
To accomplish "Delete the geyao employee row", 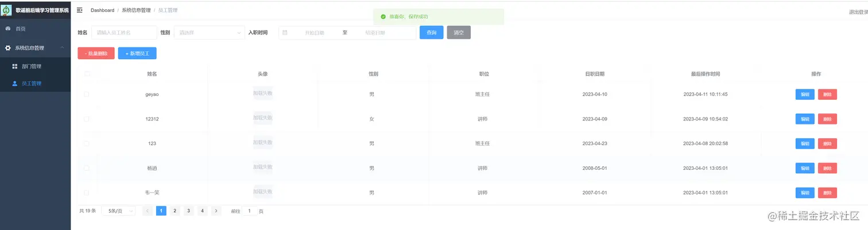I will click(x=827, y=94).
